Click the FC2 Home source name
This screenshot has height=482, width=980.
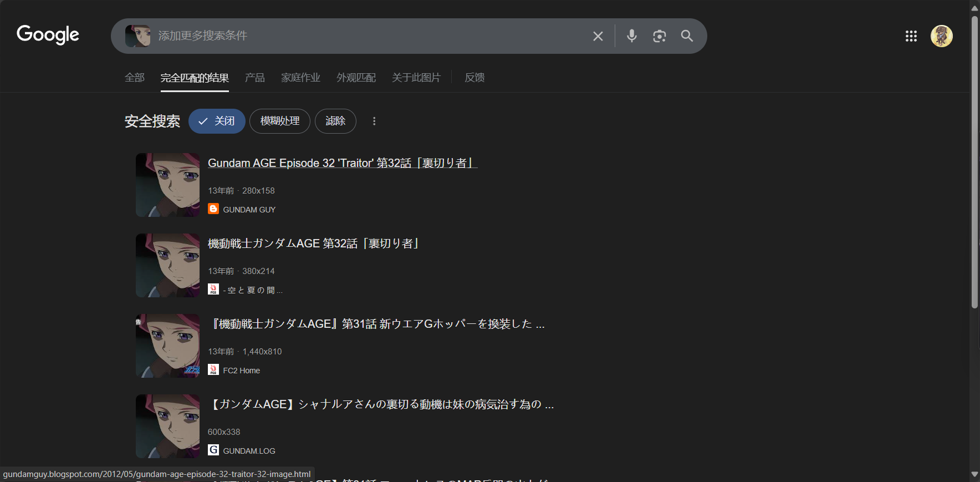(241, 371)
